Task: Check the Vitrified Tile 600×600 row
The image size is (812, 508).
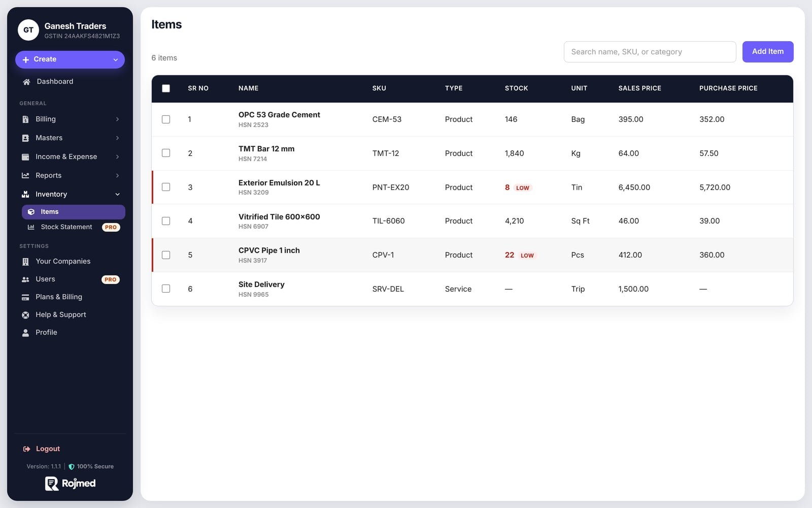Action: pos(166,221)
